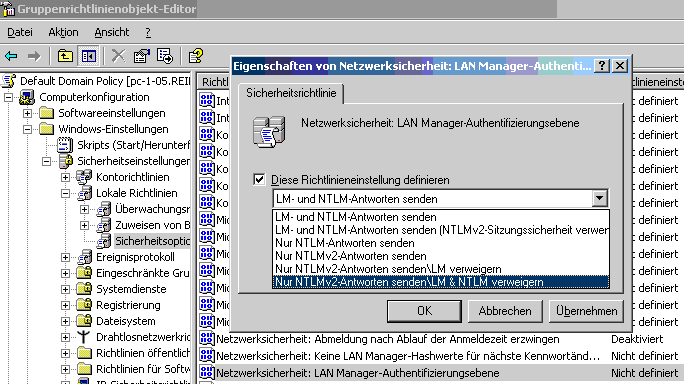The image size is (684, 384).
Task: Click the Computerkonfiguration computer icon
Action: [x=27, y=97]
